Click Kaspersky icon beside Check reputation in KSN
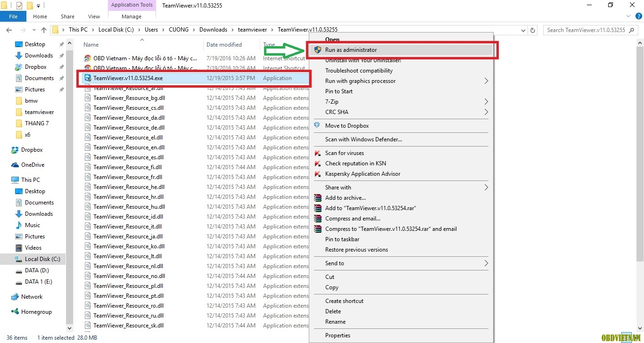This screenshot has width=644, height=343. [317, 163]
